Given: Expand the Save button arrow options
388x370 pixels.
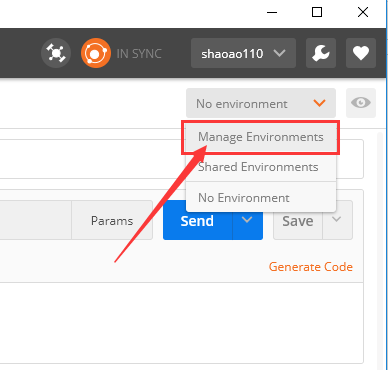Looking at the screenshot, I should click(337, 220).
